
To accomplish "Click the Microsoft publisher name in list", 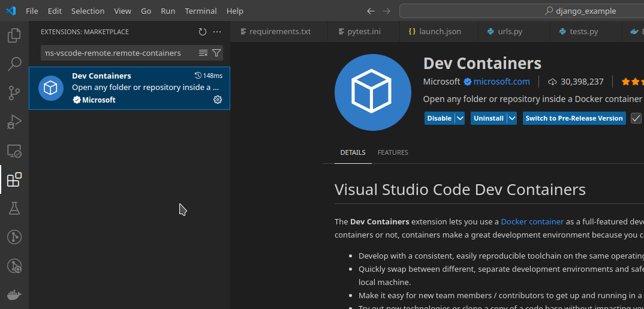I will coord(98,100).
